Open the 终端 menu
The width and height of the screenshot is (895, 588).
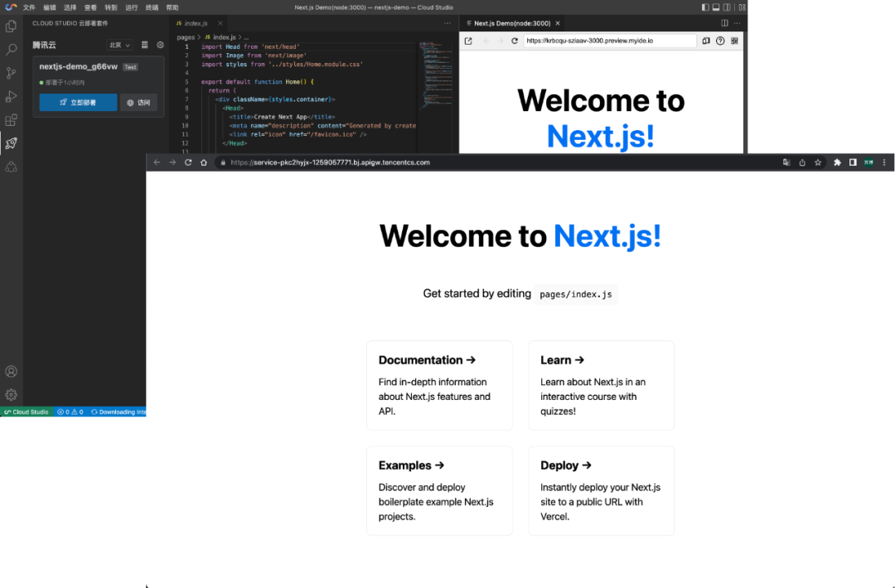pyautogui.click(x=152, y=7)
